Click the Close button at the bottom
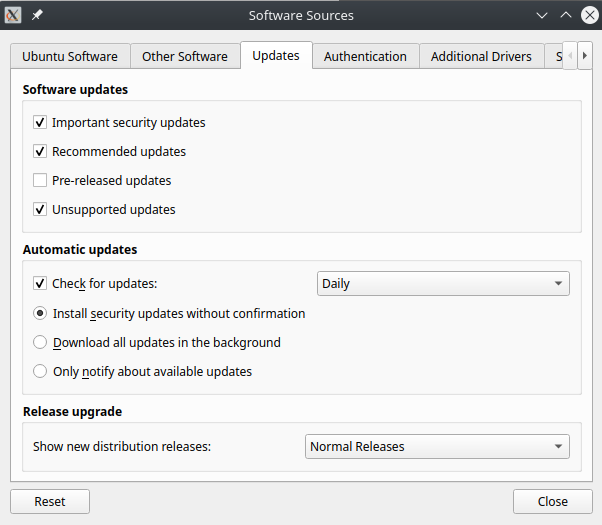 pyautogui.click(x=552, y=502)
